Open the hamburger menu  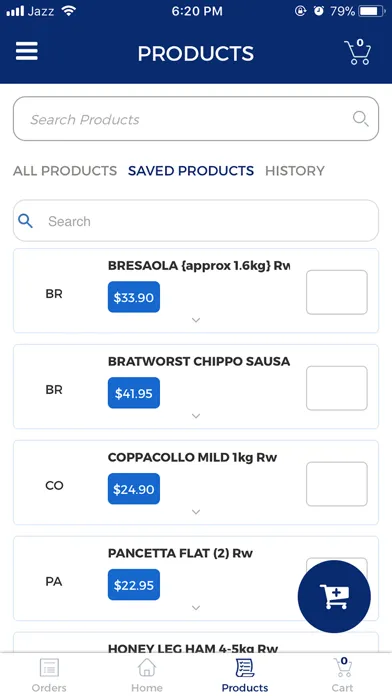coord(27,52)
